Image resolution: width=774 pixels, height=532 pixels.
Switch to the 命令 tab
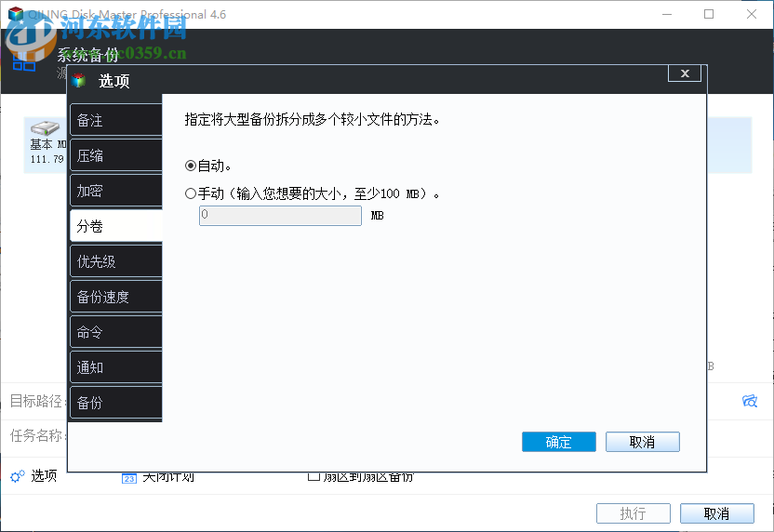[116, 332]
